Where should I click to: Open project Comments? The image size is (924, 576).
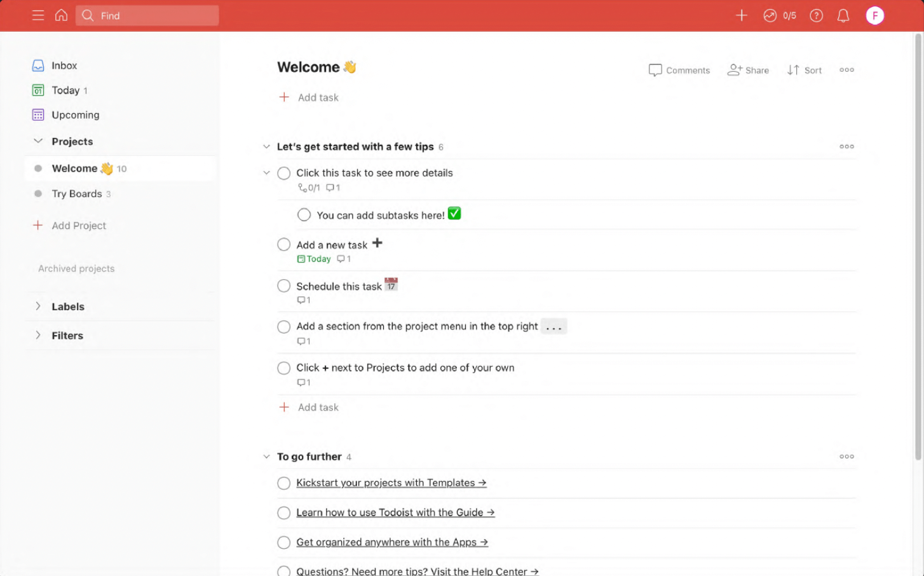(x=679, y=70)
